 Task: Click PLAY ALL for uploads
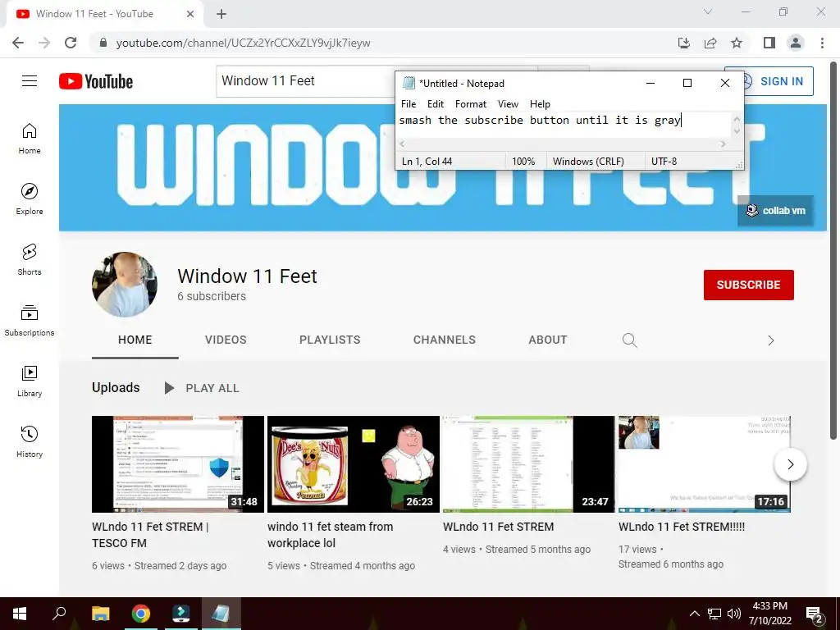(x=202, y=388)
